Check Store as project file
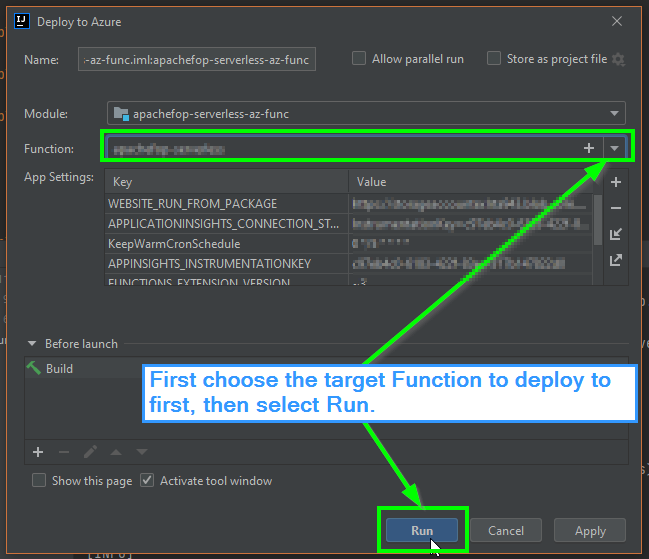The width and height of the screenshot is (649, 559). tap(494, 58)
